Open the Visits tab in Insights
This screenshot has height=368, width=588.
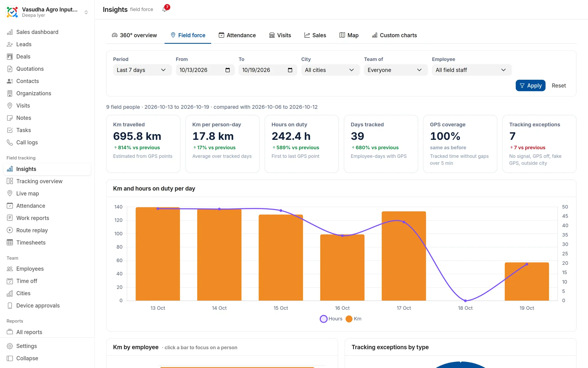tap(280, 35)
